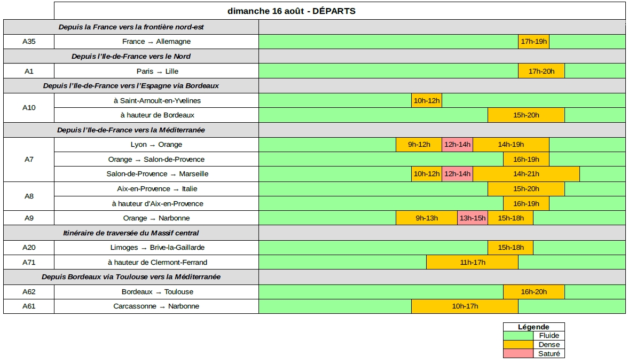The width and height of the screenshot is (628, 364).
Task: Select the 'dimanche 16 août - DÉPARTS' title
Action: [x=291, y=11]
